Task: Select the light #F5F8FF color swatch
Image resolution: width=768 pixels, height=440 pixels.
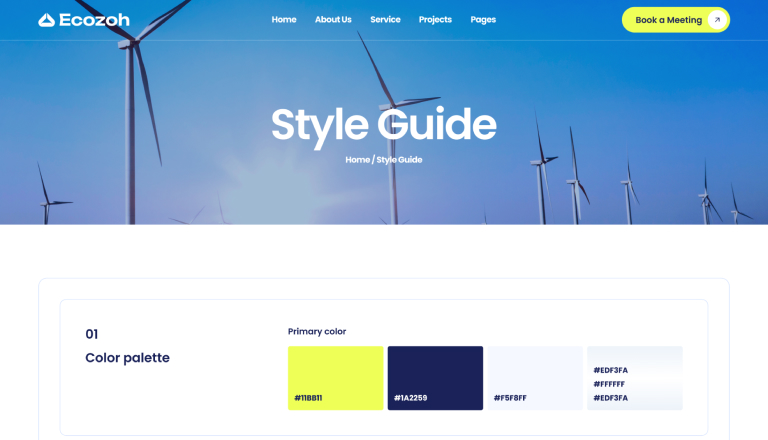Action: (x=535, y=378)
